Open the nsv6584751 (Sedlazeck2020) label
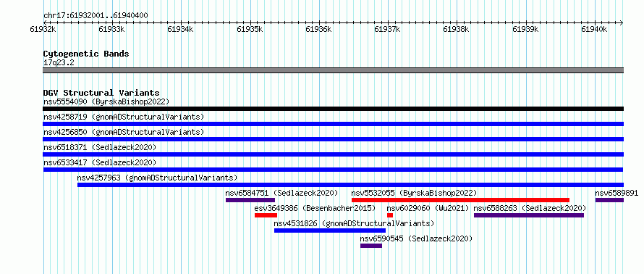Screen dimensions: 644x274 click(x=281, y=193)
